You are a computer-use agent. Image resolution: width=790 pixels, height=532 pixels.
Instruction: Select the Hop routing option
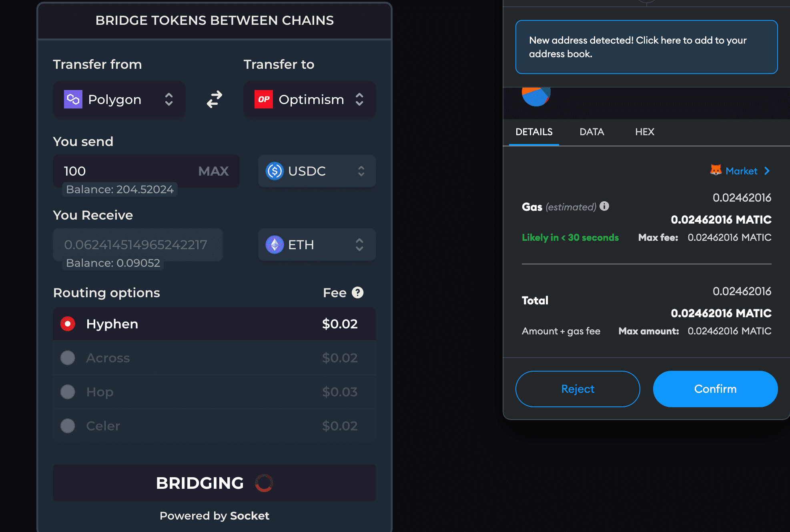[215, 392]
